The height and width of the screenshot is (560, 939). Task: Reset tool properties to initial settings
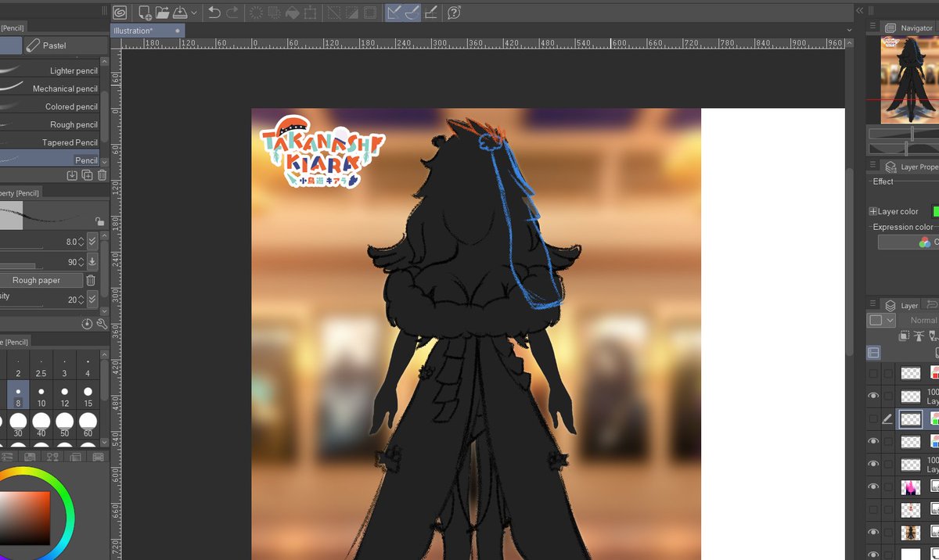pyautogui.click(x=87, y=323)
